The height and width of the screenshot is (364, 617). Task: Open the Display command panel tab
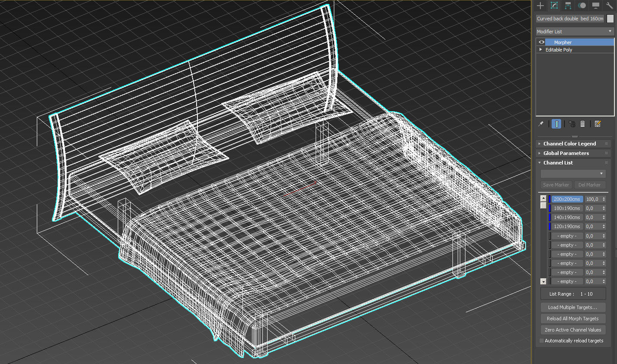[596, 6]
